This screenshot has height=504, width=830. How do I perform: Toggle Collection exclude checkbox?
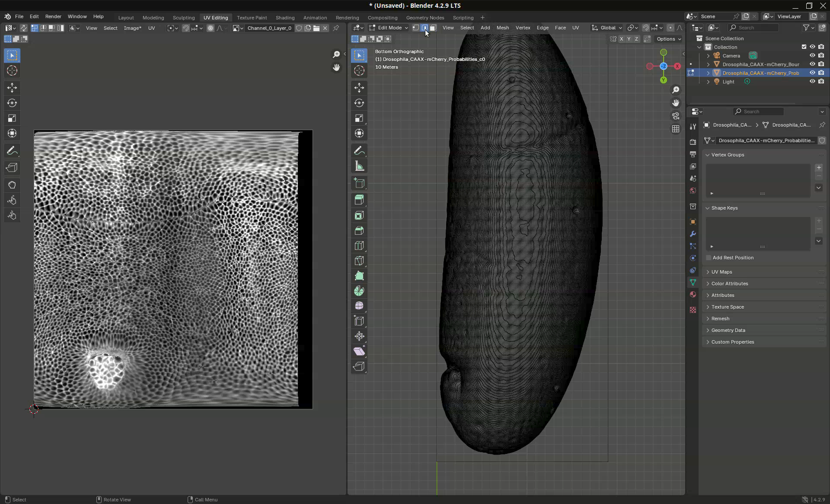click(x=804, y=47)
